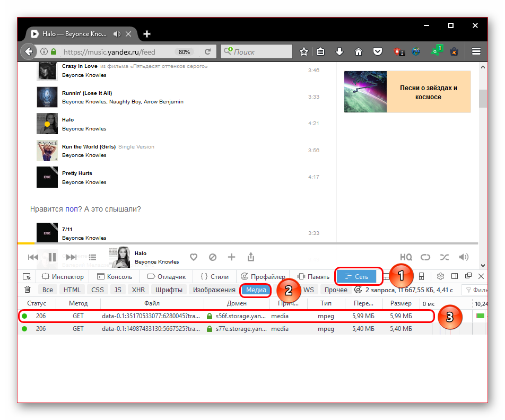Image resolution: width=505 pixels, height=420 pixels.
Task: Open devtools in a separate window
Action: [468, 276]
